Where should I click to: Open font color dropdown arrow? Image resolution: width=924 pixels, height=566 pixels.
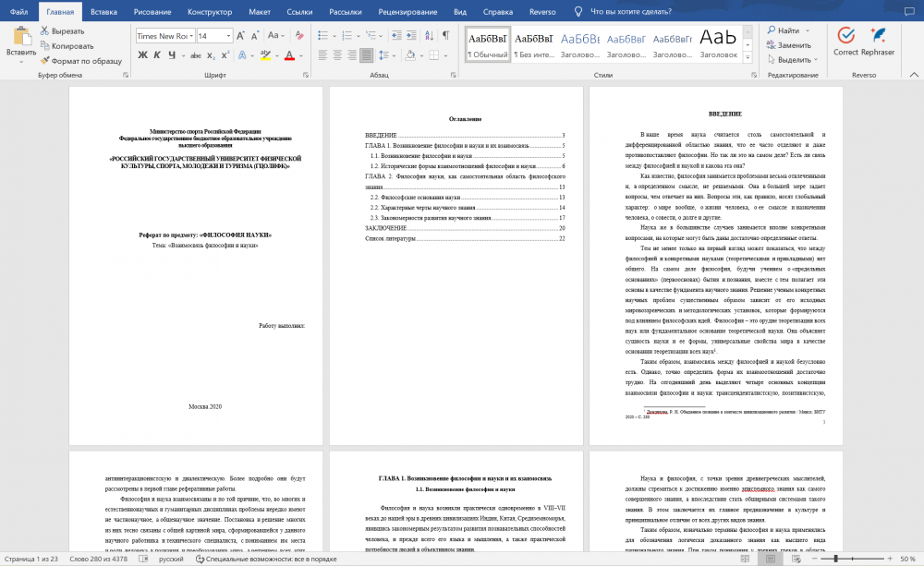[x=300, y=56]
